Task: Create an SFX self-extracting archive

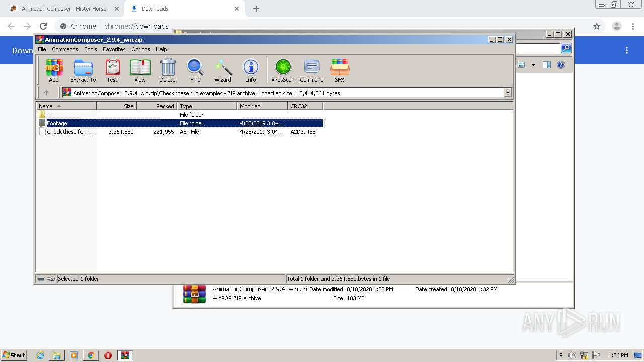Action: (340, 70)
